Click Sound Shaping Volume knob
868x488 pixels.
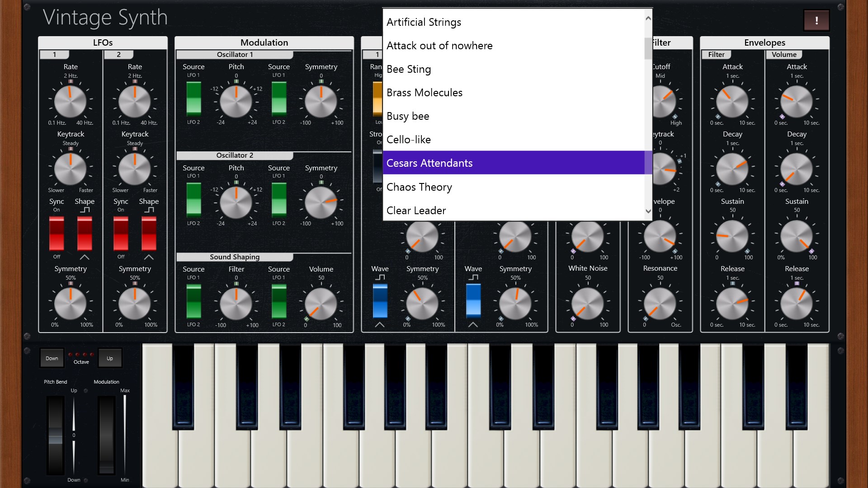pyautogui.click(x=321, y=303)
